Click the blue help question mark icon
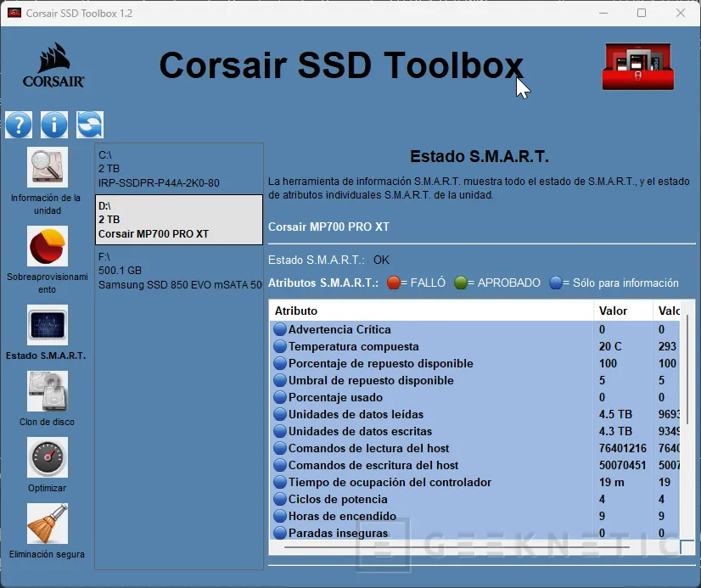701x588 pixels. 18,124
